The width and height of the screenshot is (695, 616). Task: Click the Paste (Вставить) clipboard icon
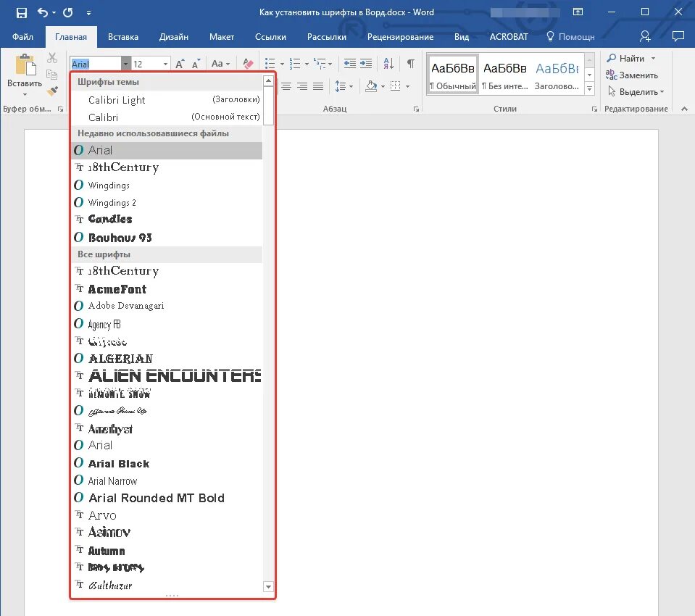point(25,64)
